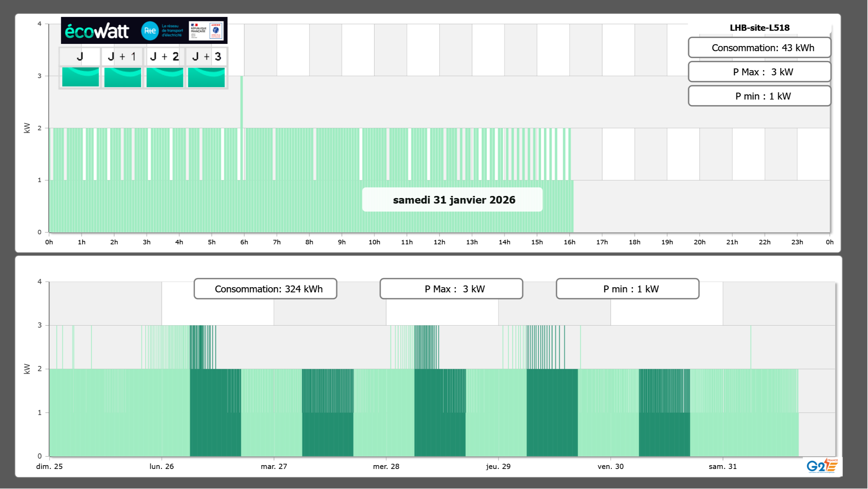Select the J + 3 header tab
The image size is (868, 489).
[x=206, y=56]
